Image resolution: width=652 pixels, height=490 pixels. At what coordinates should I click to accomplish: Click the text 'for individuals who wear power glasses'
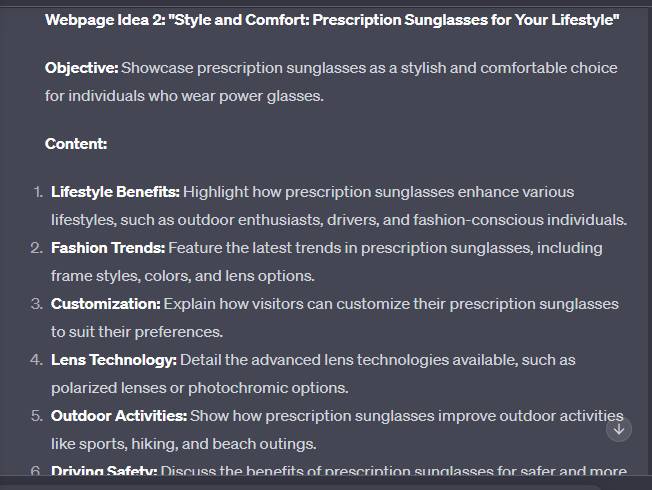pos(184,96)
